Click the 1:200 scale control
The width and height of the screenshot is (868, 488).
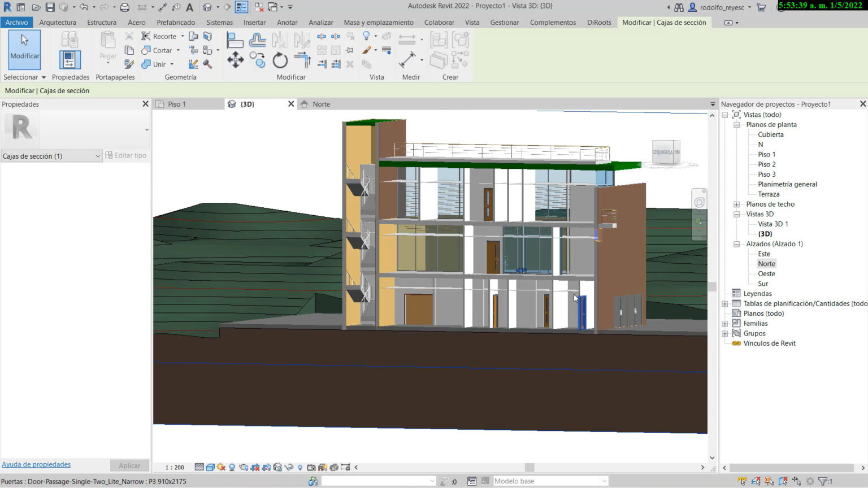[x=173, y=467]
